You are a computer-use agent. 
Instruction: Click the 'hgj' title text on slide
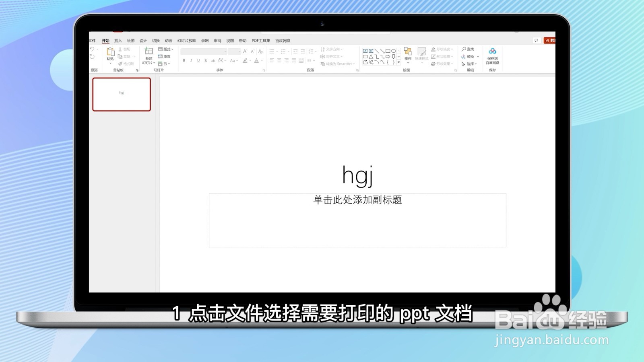(x=357, y=176)
